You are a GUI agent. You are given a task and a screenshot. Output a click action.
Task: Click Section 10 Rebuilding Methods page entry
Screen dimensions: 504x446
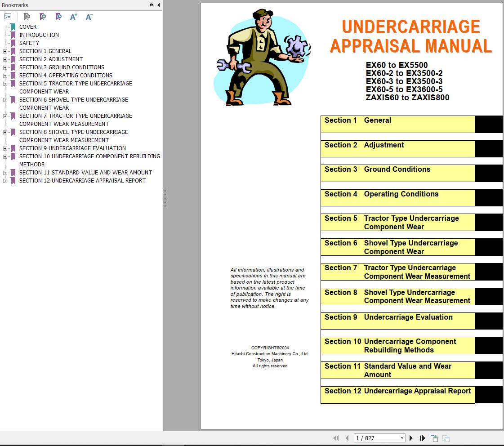pos(397,345)
